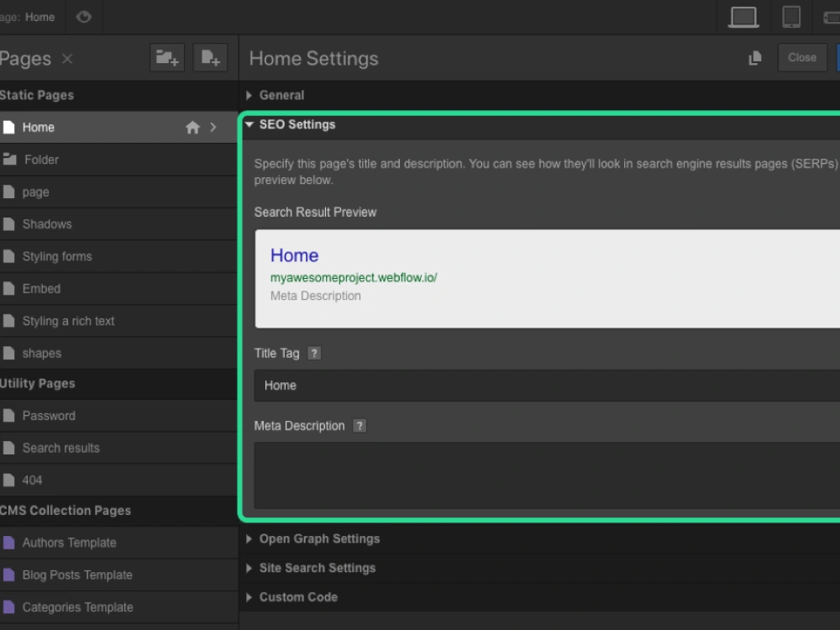Open the Categories Template page
This screenshot has width=840, height=630.
coord(118,607)
